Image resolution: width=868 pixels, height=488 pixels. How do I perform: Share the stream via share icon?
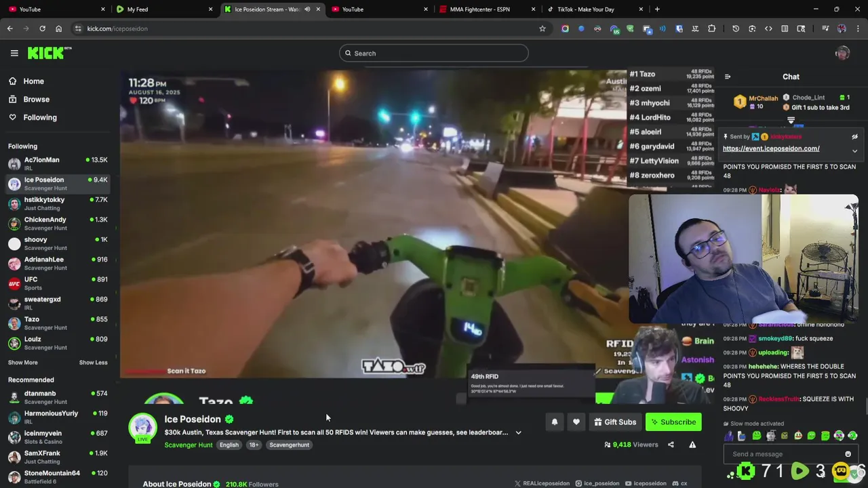(x=671, y=445)
